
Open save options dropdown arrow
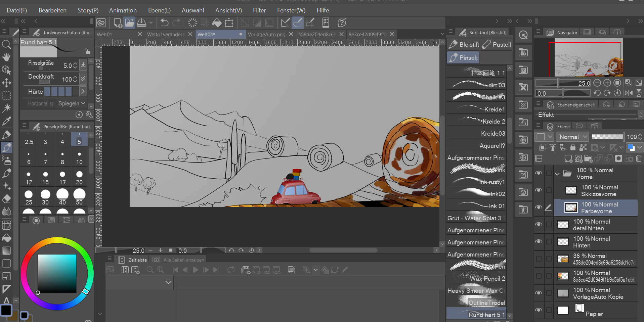click(151, 23)
